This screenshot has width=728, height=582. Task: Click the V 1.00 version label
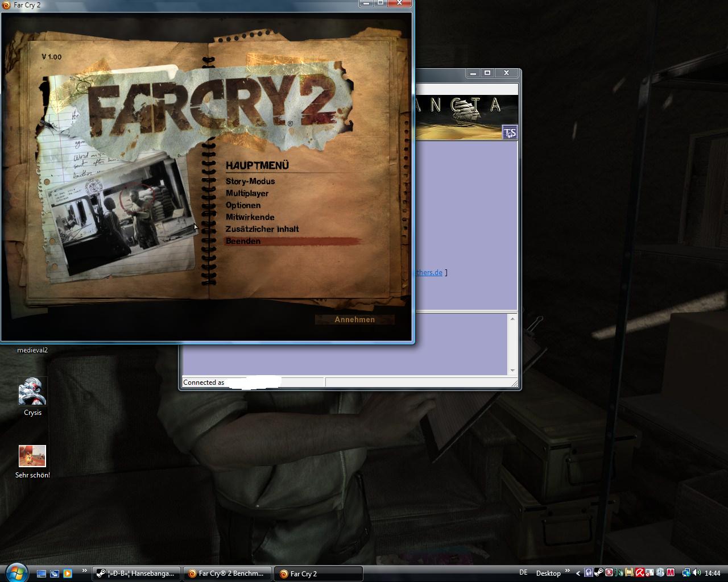51,57
